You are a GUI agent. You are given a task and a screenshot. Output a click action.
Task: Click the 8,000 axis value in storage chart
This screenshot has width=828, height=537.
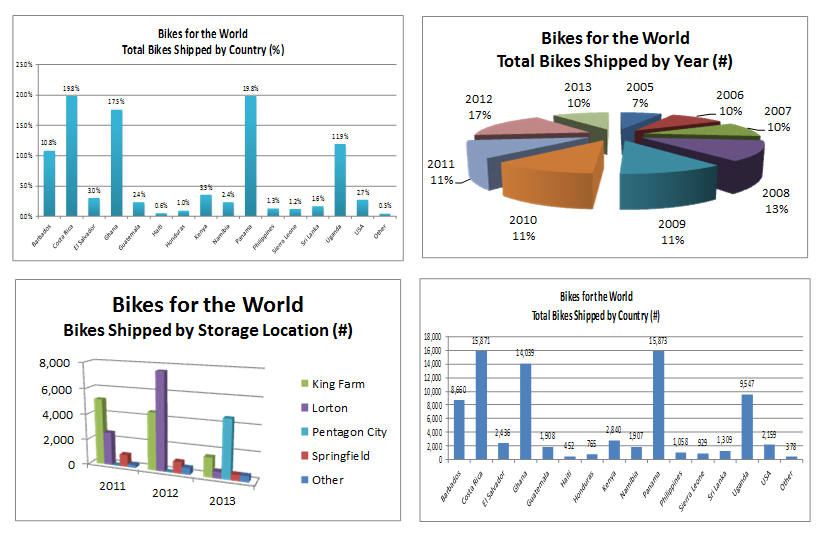click(x=54, y=363)
